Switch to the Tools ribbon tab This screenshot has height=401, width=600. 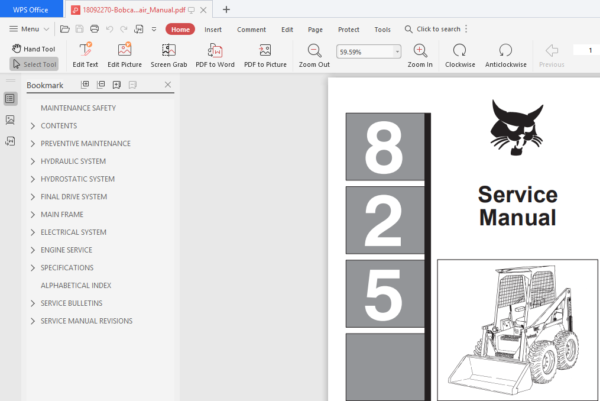[382, 29]
